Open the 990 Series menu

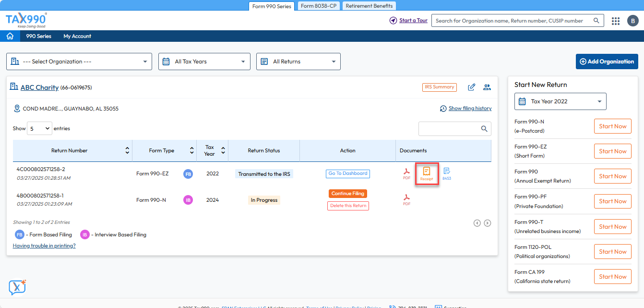tap(38, 36)
